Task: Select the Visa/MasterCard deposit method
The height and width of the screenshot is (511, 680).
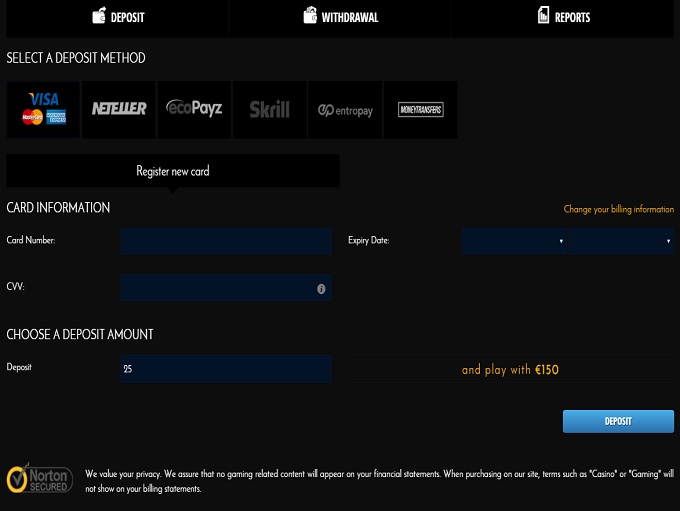Action: pyautogui.click(x=43, y=109)
